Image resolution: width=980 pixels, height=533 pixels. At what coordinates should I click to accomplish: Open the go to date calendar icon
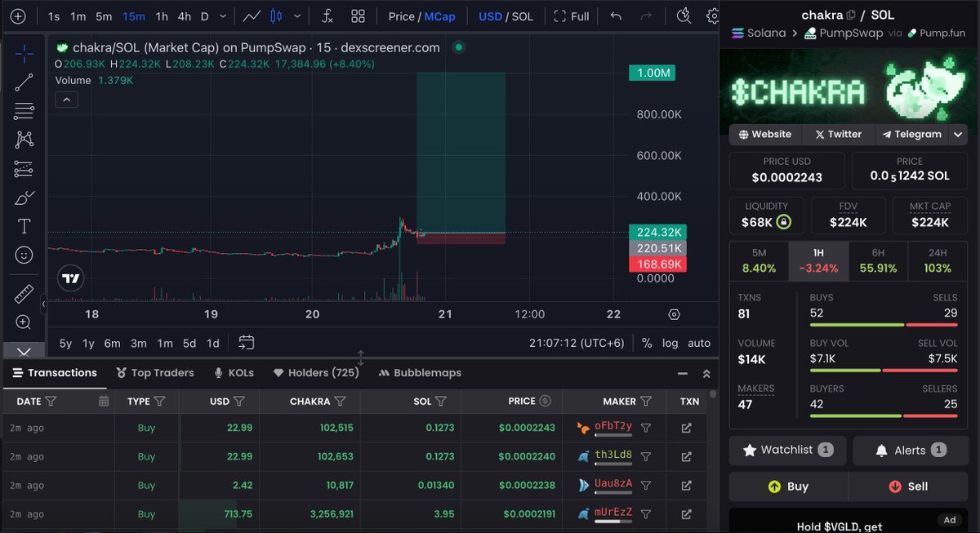tap(246, 343)
